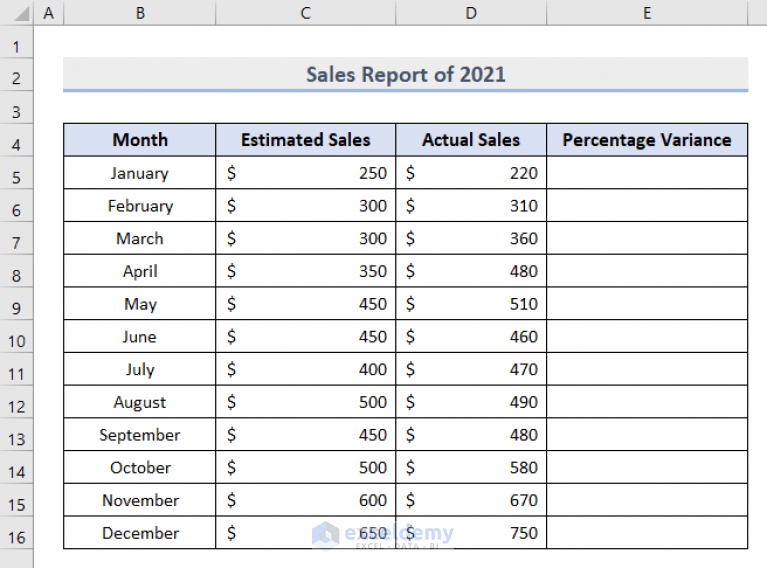Select January actual sales value 220
Image resolution: width=767 pixels, height=568 pixels.
pyautogui.click(x=471, y=173)
